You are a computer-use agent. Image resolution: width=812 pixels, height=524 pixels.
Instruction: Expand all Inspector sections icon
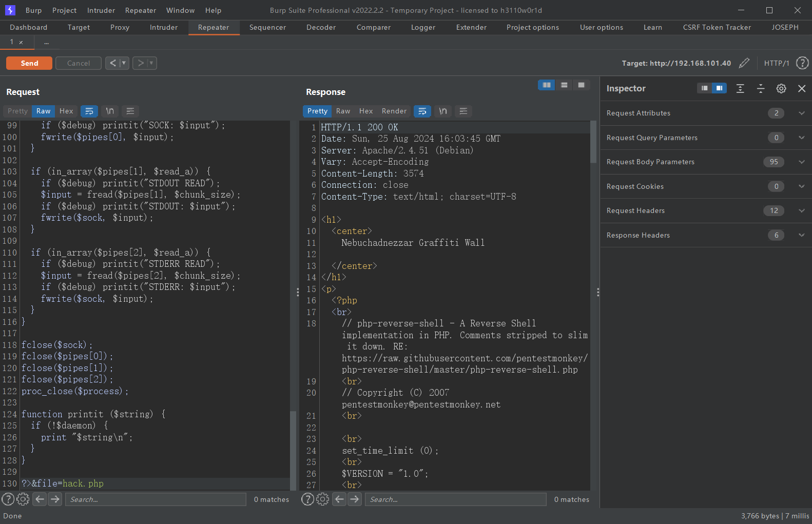(x=740, y=88)
